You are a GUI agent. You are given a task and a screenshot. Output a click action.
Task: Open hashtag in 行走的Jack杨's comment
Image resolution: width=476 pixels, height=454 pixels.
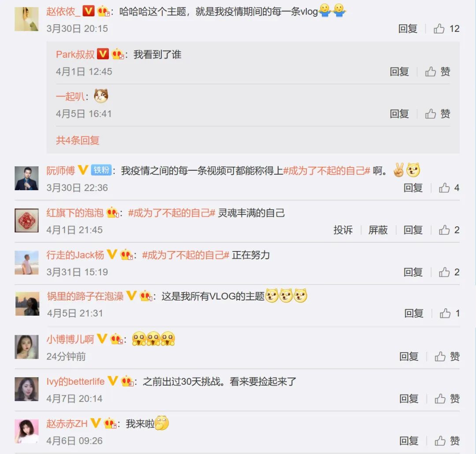pyautogui.click(x=186, y=255)
